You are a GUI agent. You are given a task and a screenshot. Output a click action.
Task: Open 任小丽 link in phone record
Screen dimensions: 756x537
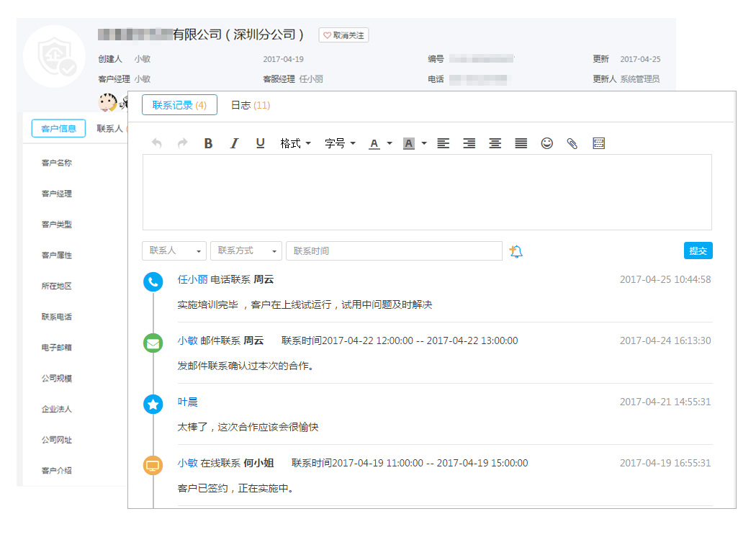point(192,279)
